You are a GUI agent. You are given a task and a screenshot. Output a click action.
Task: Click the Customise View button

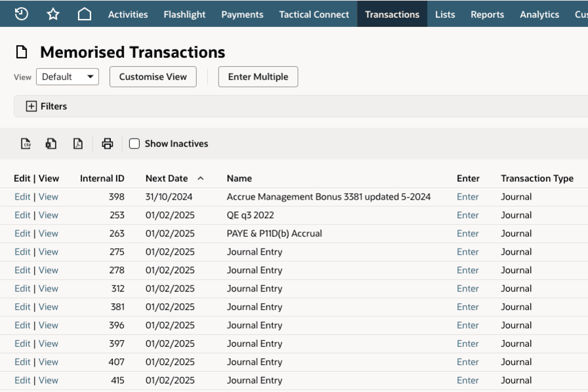click(153, 77)
